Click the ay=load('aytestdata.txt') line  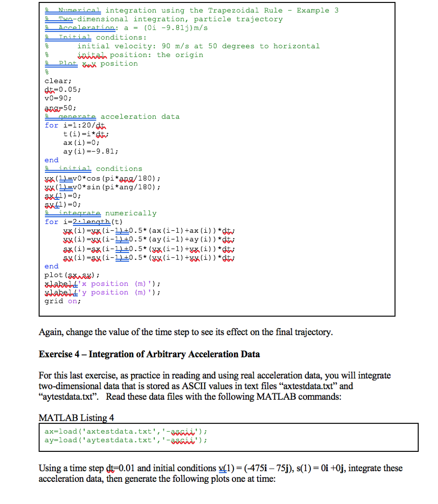point(126,440)
